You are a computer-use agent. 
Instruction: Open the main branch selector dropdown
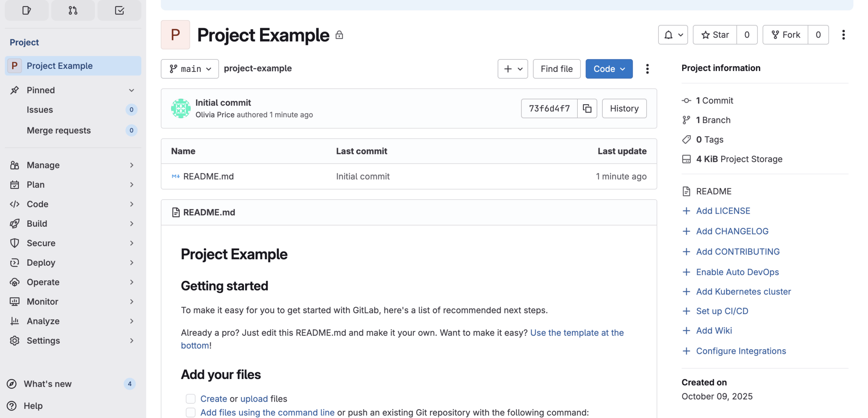(x=190, y=69)
